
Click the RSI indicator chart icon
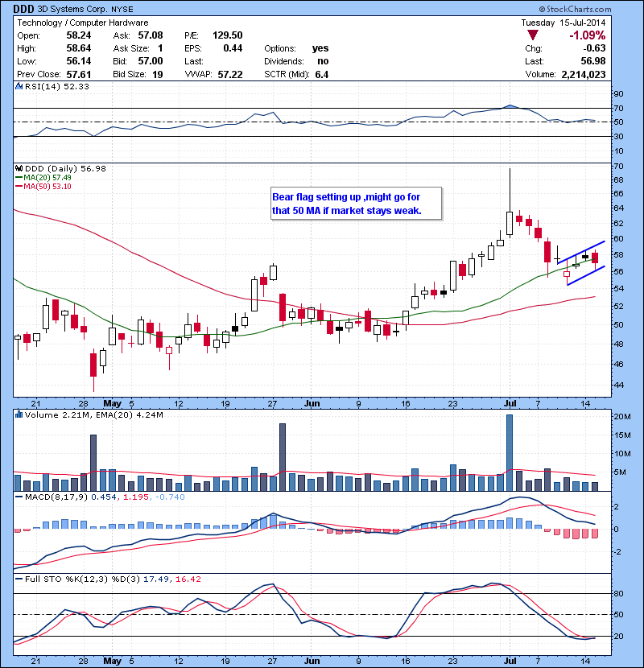19,86
